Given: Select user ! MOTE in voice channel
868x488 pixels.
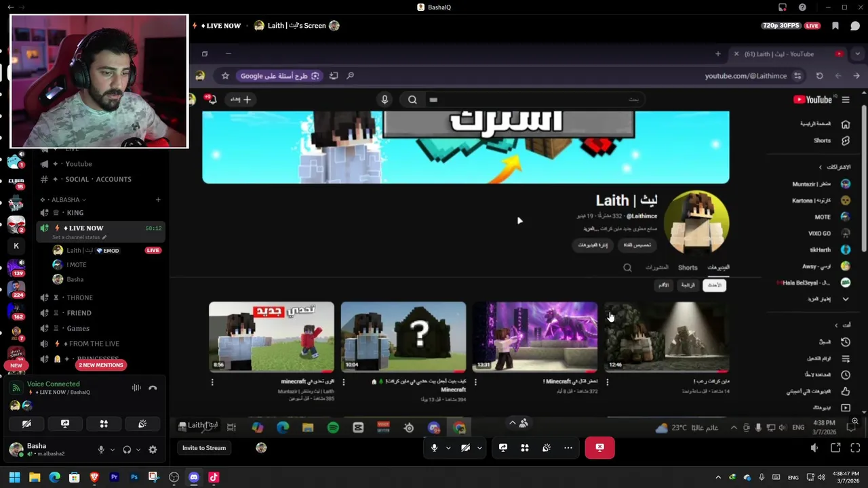Looking at the screenshot, I should point(107,265).
